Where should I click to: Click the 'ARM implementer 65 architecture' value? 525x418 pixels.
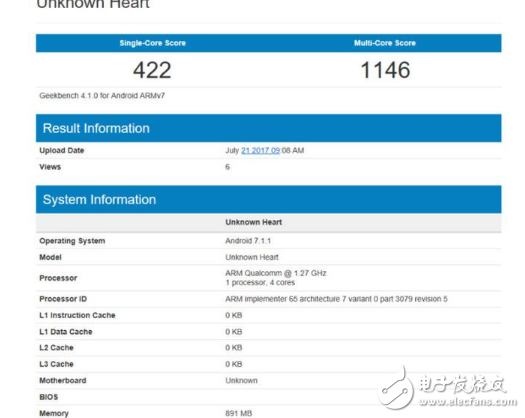(336, 299)
